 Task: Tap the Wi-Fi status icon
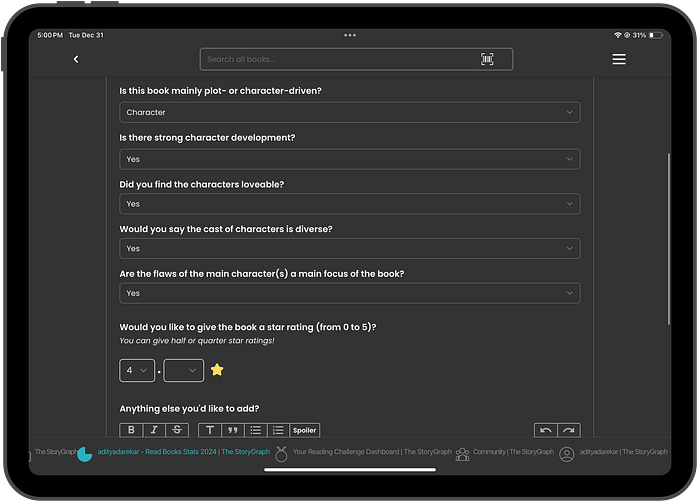point(618,35)
